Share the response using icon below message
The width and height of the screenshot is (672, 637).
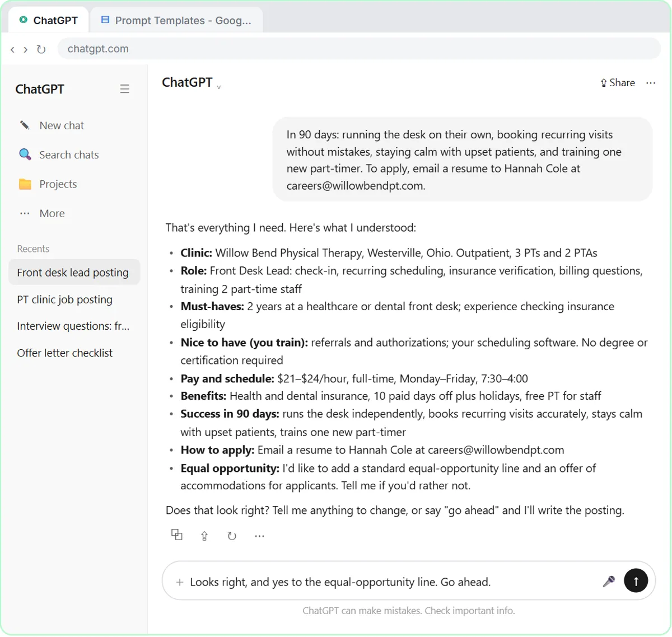204,536
